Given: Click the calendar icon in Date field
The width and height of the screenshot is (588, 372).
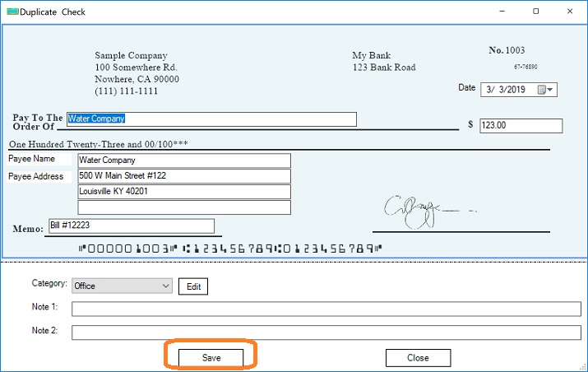Looking at the screenshot, I should coord(541,90).
